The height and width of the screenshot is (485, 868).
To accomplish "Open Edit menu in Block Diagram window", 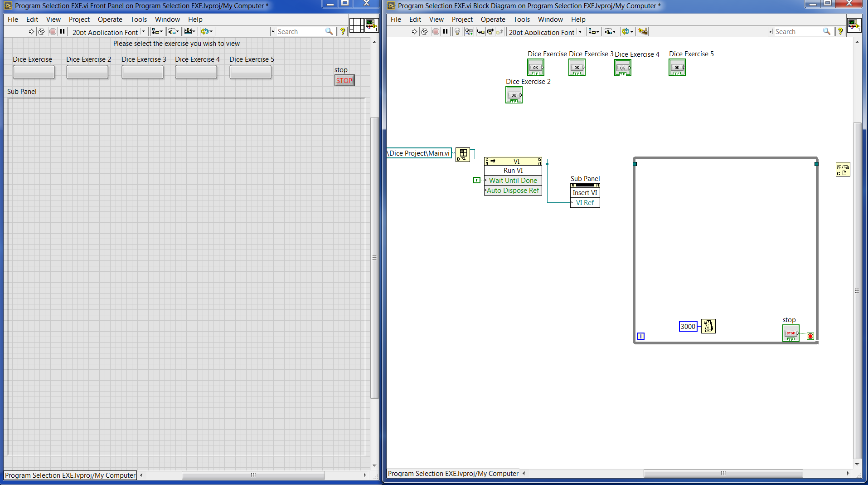I will tap(415, 19).
